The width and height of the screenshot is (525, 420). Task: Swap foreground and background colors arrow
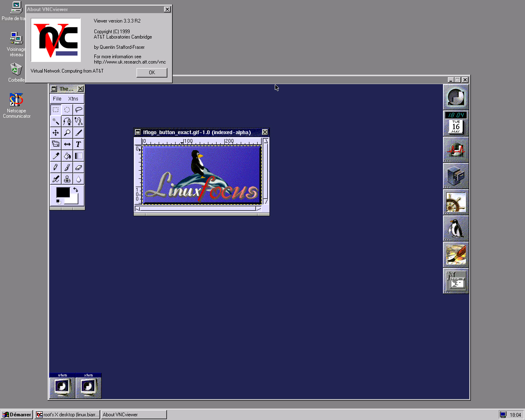click(76, 189)
